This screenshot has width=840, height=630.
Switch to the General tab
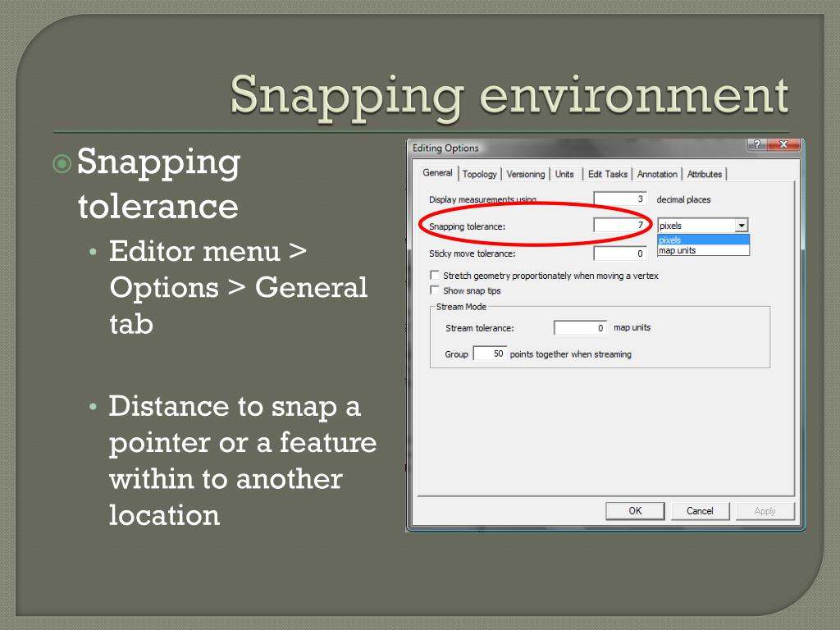click(437, 173)
